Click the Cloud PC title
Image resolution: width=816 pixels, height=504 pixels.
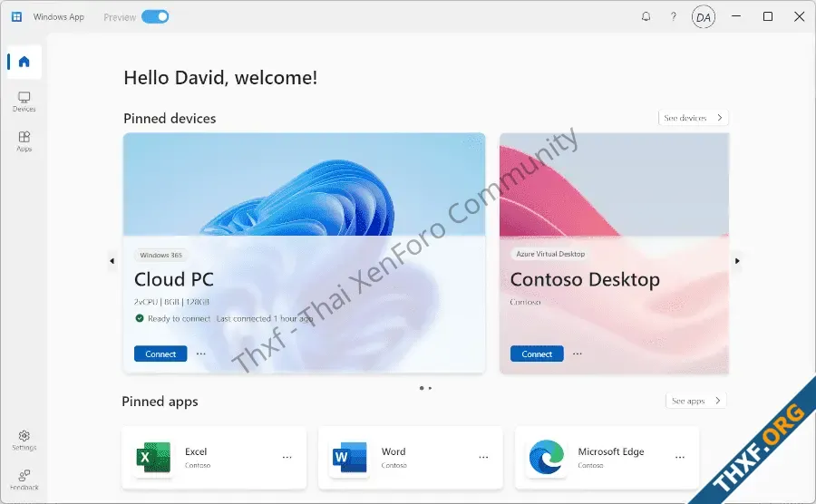(174, 280)
